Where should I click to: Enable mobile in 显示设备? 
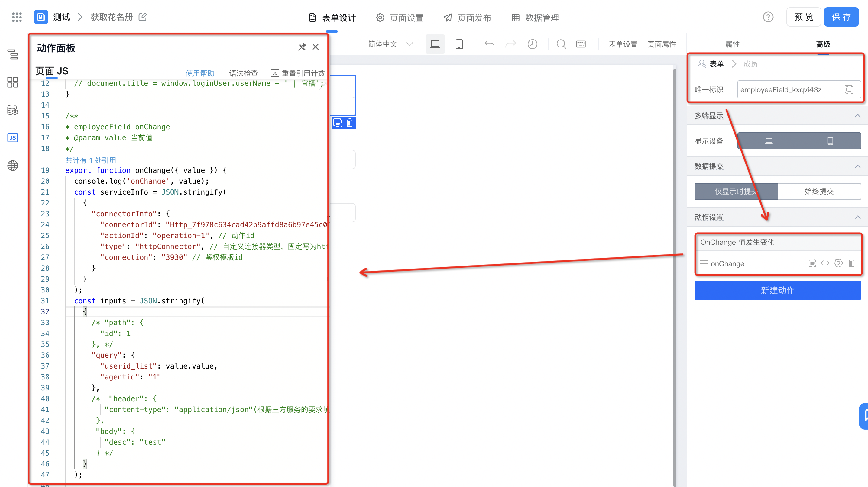point(830,141)
